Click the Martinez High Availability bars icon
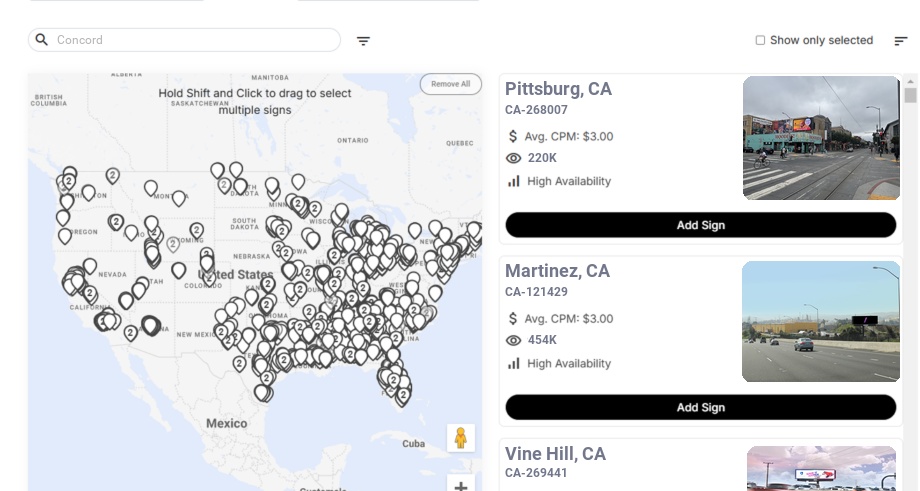The height and width of the screenshot is (491, 920). (x=514, y=363)
